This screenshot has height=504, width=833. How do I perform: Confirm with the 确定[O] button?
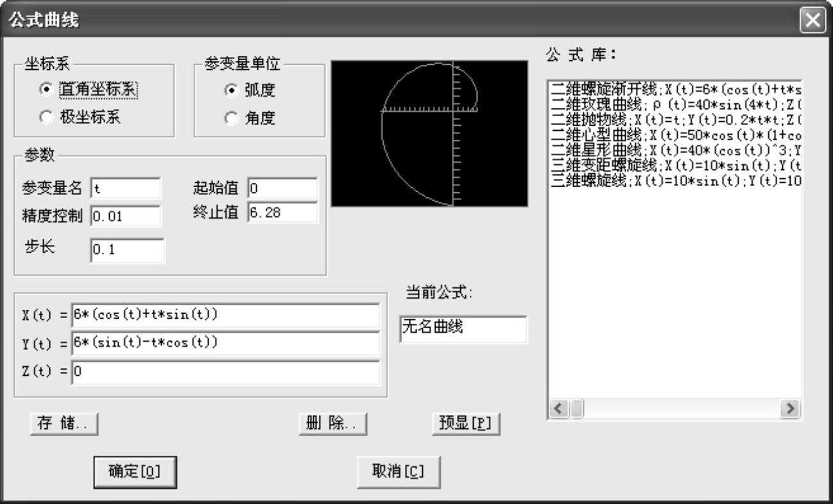point(134,471)
